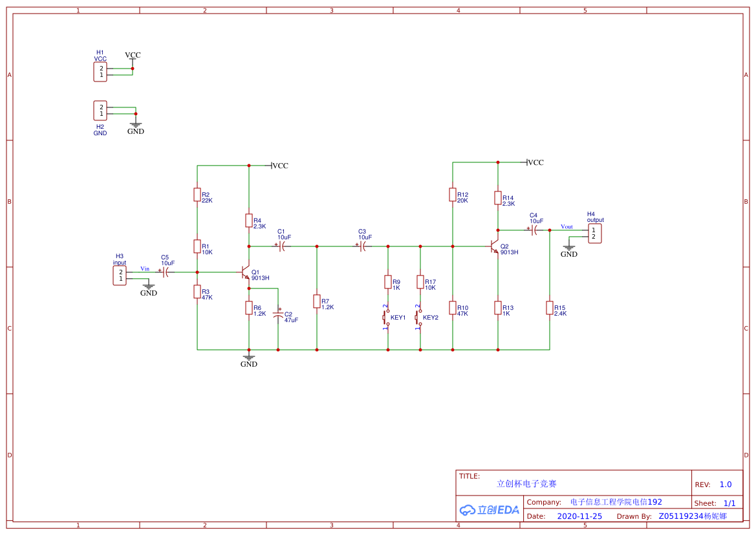756x535 pixels.
Task: Select resistor R3 47K symbol
Action: pyautogui.click(x=197, y=291)
